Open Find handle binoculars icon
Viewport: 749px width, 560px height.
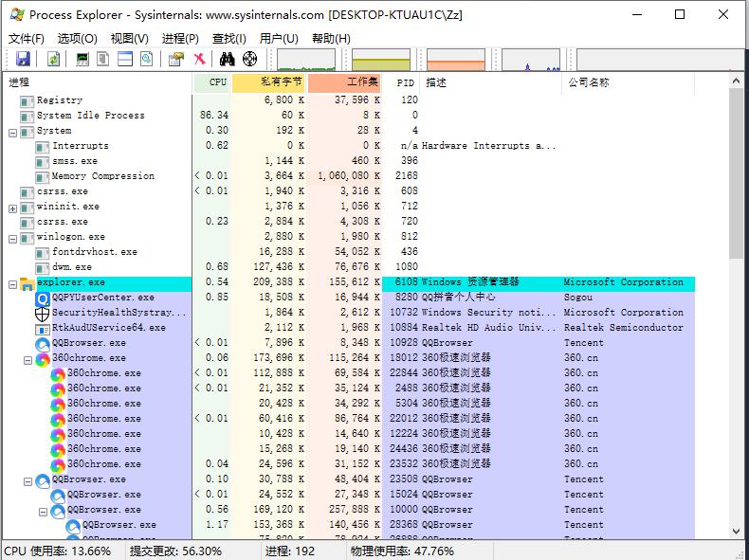[x=228, y=59]
